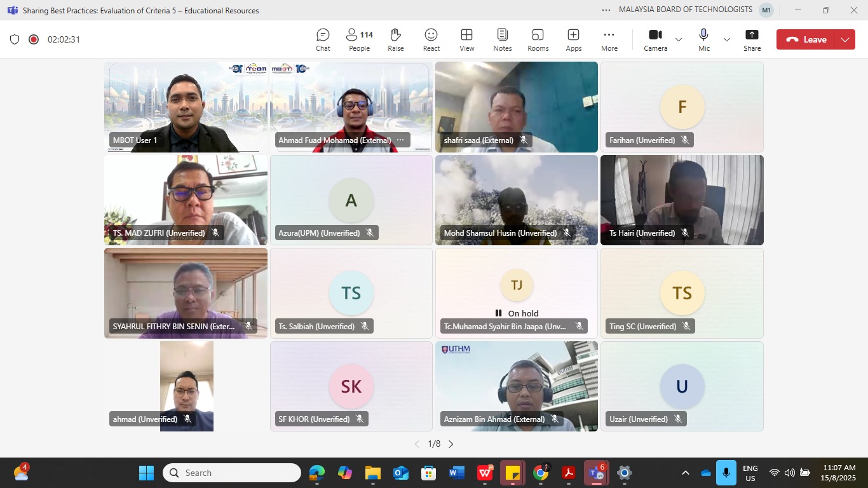Expand the Mic options dropdown arrow
Screen dimensions: 868x488
(x=727, y=39)
